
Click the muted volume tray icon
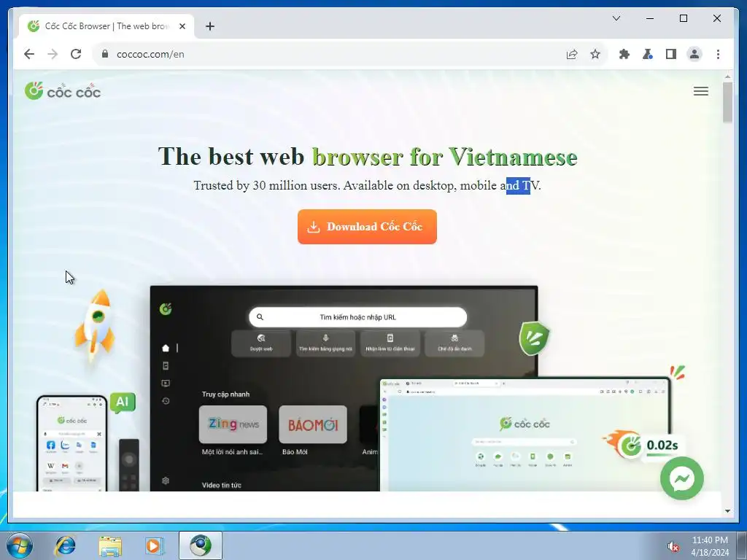point(673,547)
